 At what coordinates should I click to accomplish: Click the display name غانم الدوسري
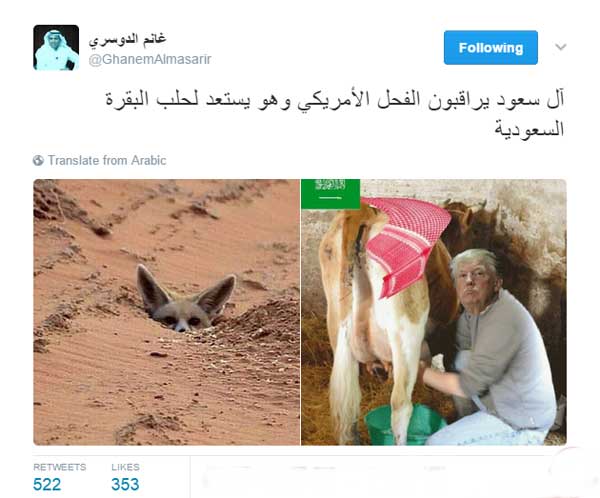click(128, 39)
